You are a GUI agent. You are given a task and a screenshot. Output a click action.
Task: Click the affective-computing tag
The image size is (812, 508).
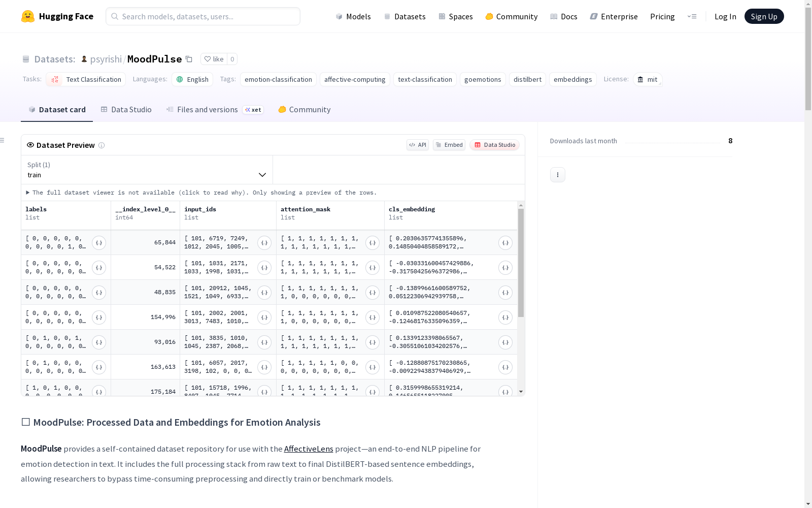[x=355, y=79]
